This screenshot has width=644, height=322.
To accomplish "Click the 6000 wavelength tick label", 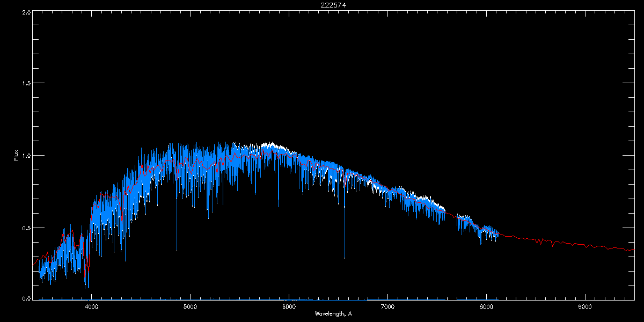I will [289, 306].
